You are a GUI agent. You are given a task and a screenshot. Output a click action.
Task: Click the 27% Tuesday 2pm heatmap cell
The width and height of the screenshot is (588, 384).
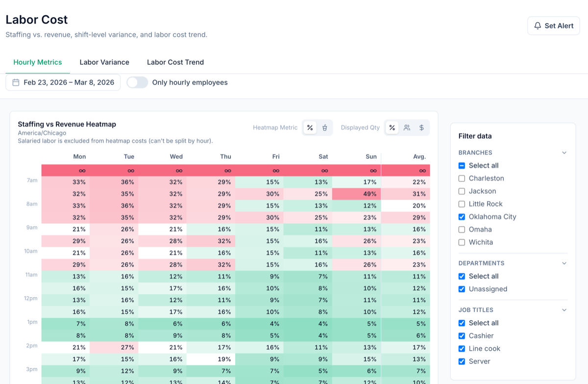click(x=114, y=347)
